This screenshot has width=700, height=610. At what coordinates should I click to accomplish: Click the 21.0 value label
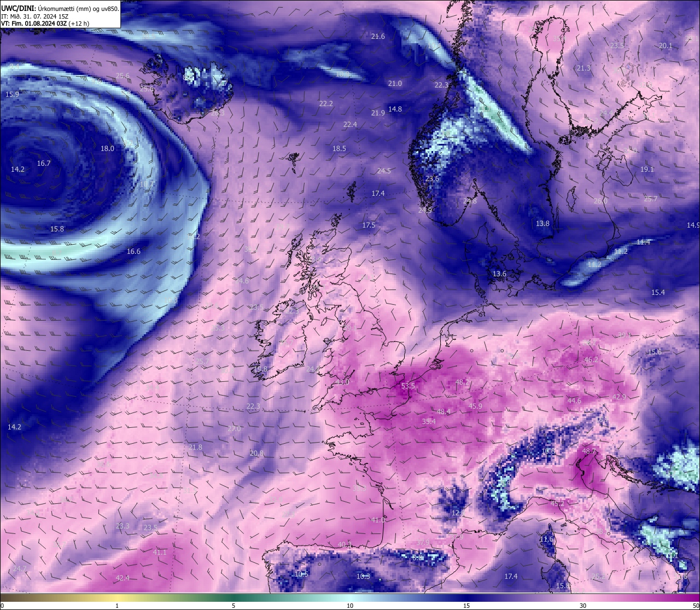tap(395, 84)
